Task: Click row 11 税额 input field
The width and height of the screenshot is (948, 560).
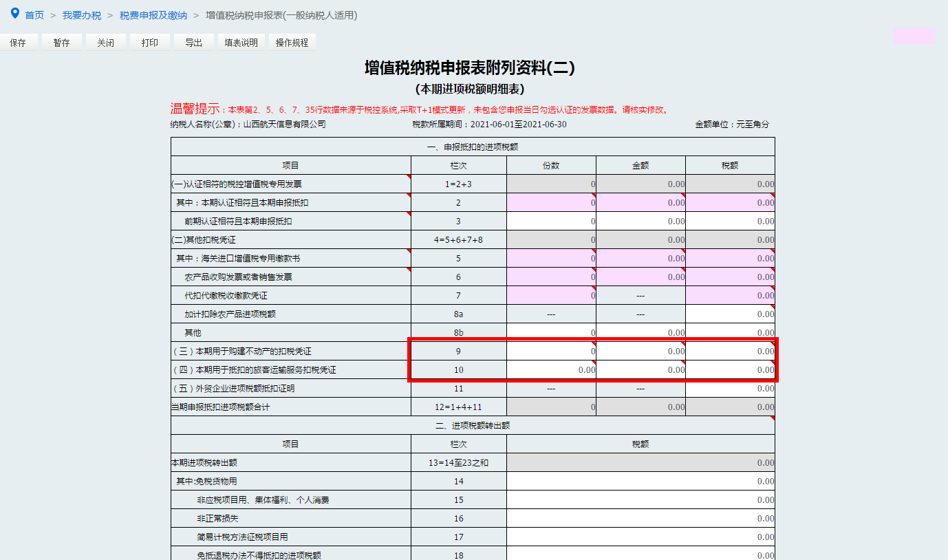Action: tap(730, 389)
